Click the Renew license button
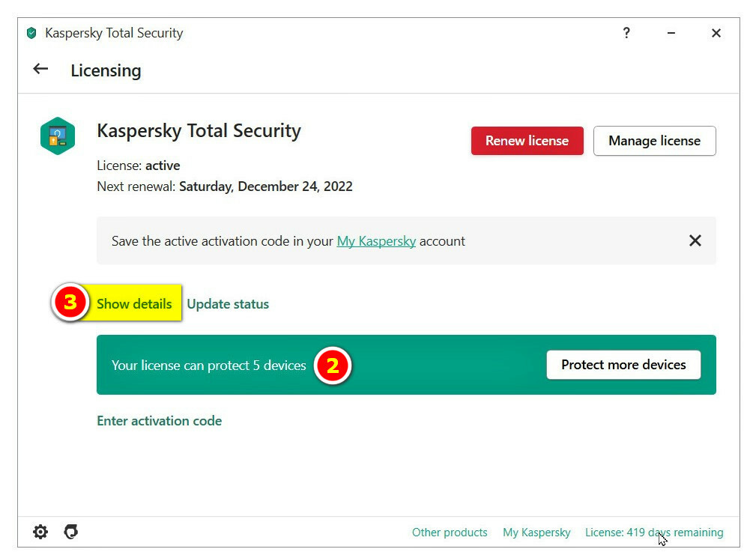The height and width of the screenshot is (558, 756). [x=527, y=141]
